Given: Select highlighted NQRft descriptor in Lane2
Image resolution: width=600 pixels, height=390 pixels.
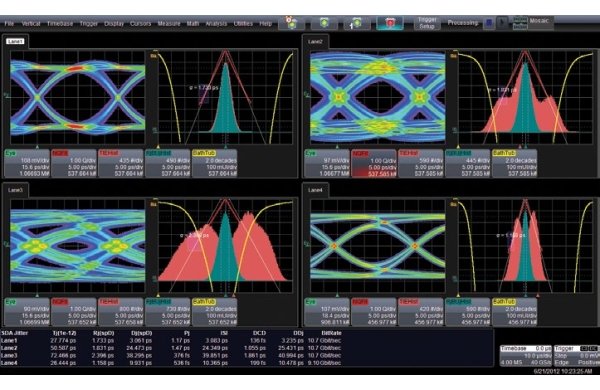Looking at the screenshot, I should point(373,163).
